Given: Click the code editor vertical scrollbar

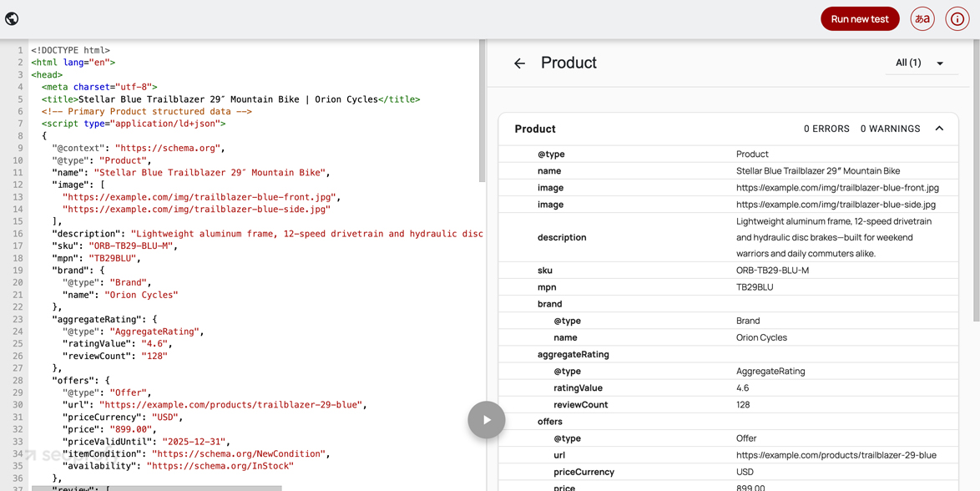Looking at the screenshot, I should click(x=482, y=111).
